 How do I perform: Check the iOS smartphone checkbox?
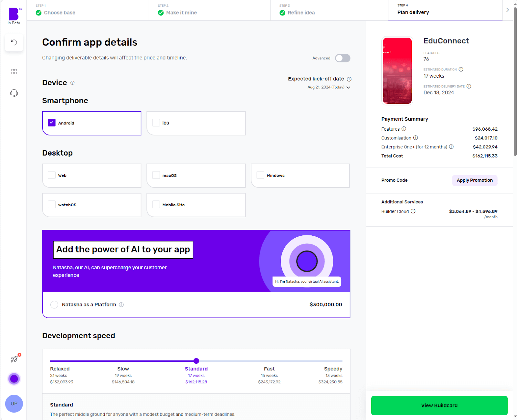156,123
